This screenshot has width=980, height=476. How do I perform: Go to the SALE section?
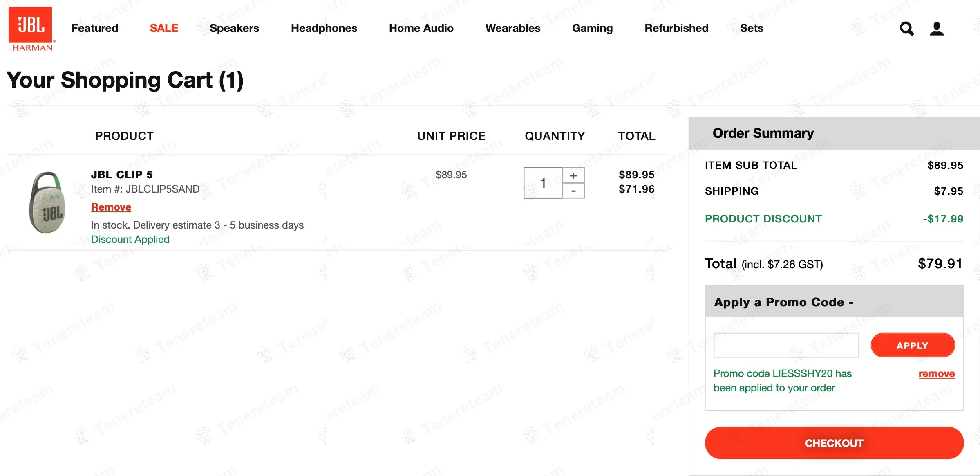(164, 28)
